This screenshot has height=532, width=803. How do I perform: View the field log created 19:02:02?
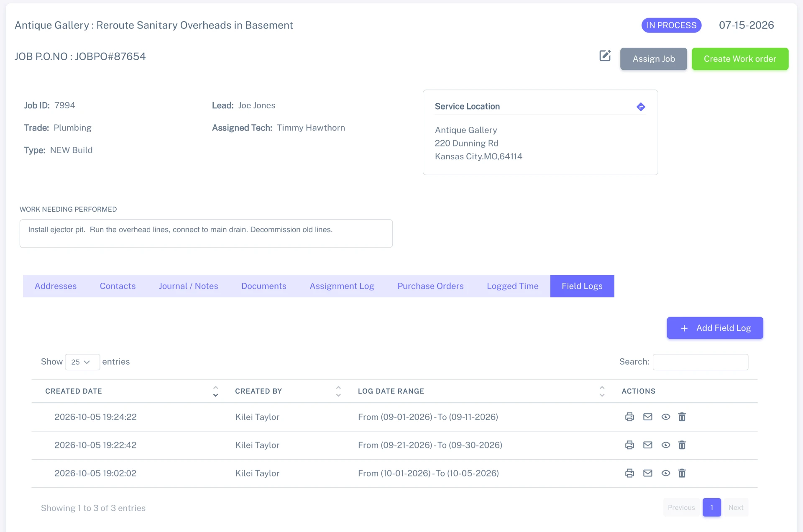(665, 473)
